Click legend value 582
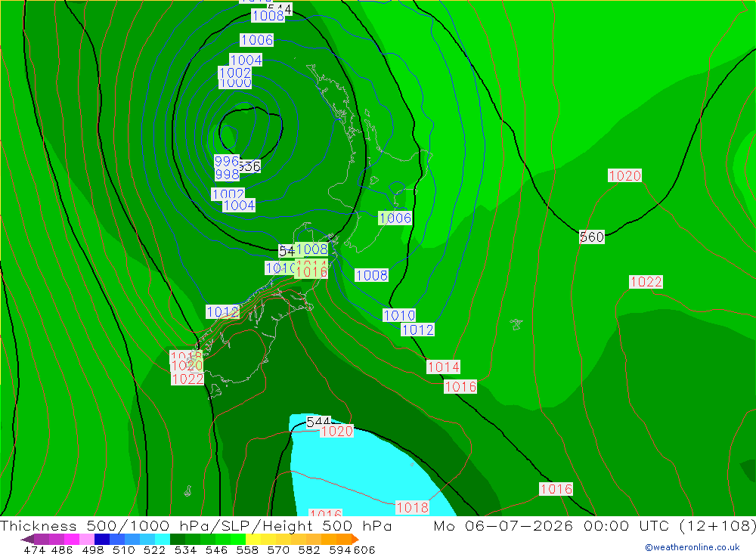Viewport: 756px width, 554px height. [x=308, y=549]
